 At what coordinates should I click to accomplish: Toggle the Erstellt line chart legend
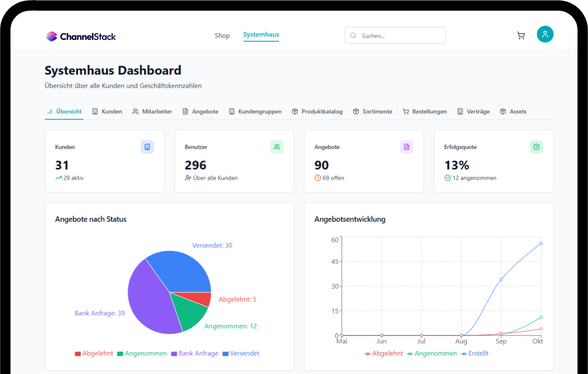pos(475,353)
